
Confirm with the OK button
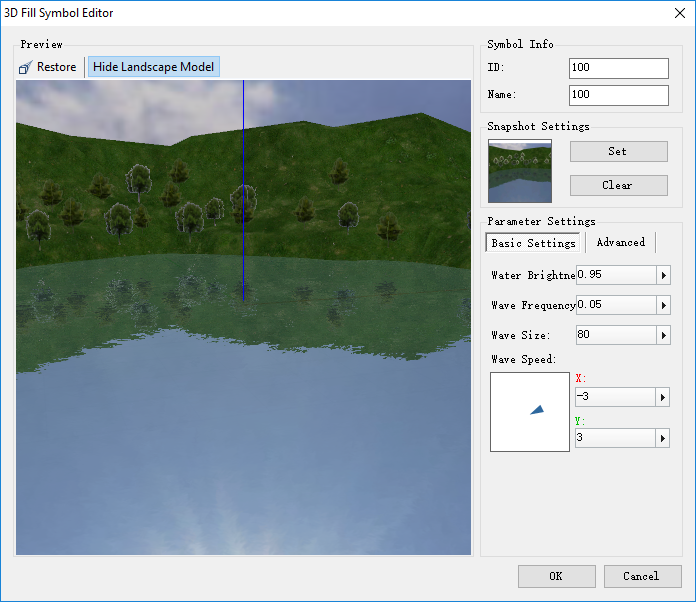coord(556,576)
